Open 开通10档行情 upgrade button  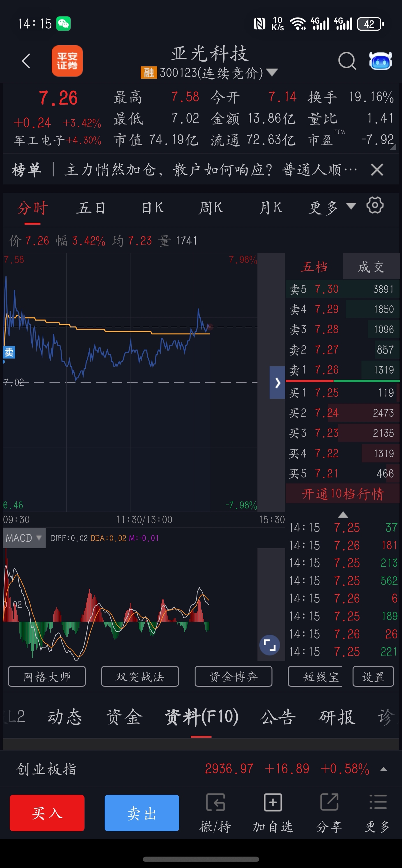coord(343,494)
